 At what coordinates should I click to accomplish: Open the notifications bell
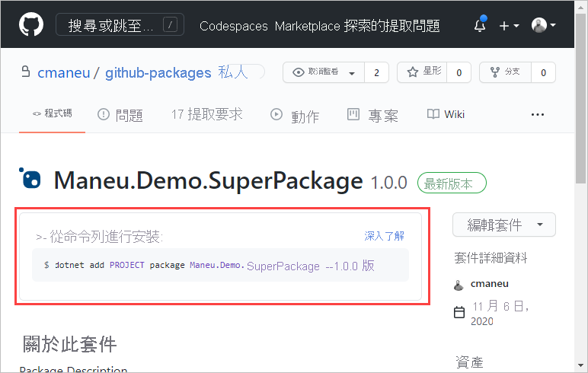[x=480, y=25]
